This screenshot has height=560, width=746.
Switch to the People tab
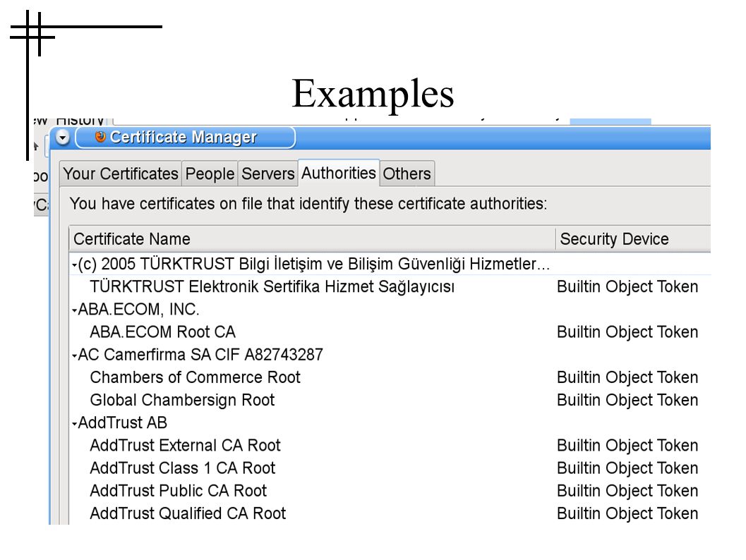(x=210, y=174)
